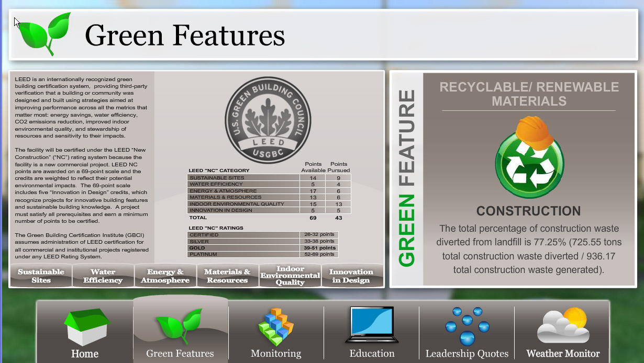Click the 39-51 points cell
This screenshot has width=644, height=363.
[319, 248]
